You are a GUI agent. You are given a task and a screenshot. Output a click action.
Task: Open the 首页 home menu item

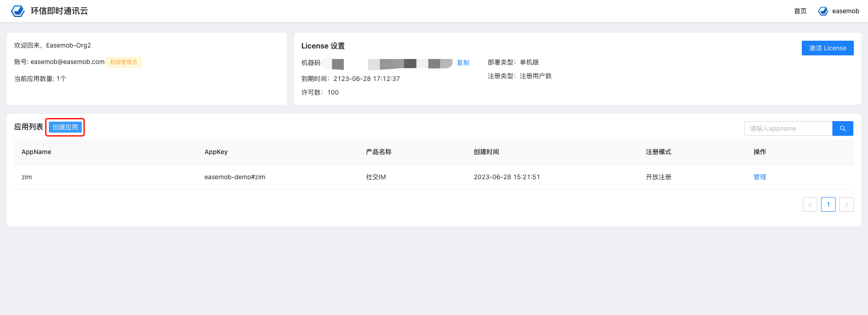click(x=800, y=11)
